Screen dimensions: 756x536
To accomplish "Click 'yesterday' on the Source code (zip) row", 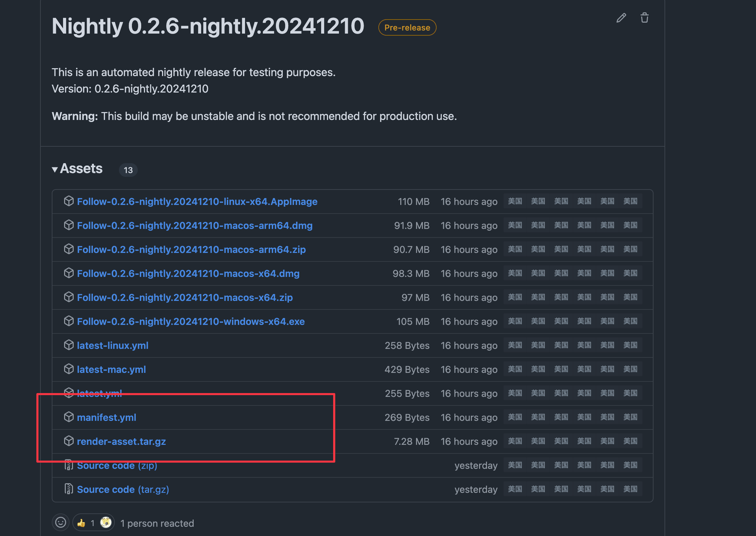I will tap(476, 465).
